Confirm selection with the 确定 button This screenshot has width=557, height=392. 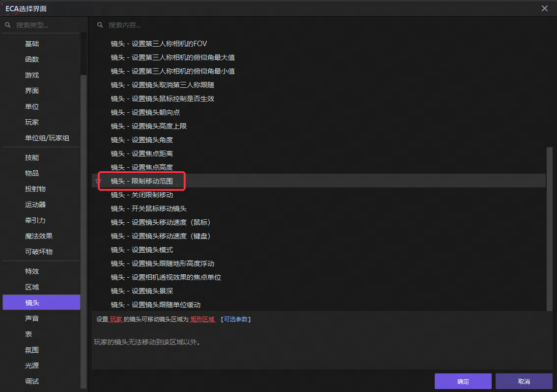(463, 381)
